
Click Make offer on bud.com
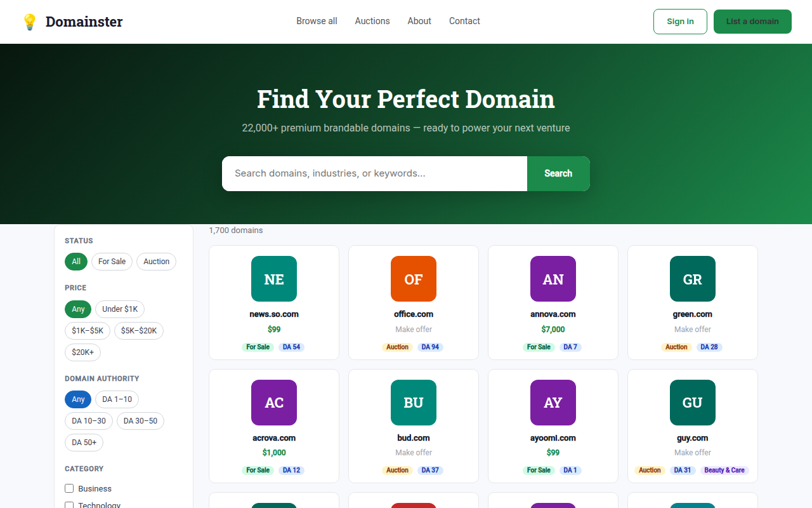tap(414, 453)
